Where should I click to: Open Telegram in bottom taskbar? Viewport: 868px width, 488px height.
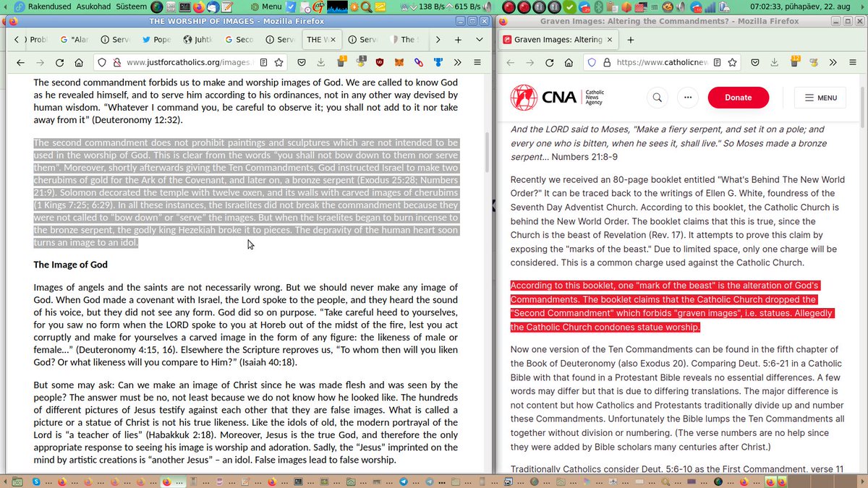[x=403, y=481]
